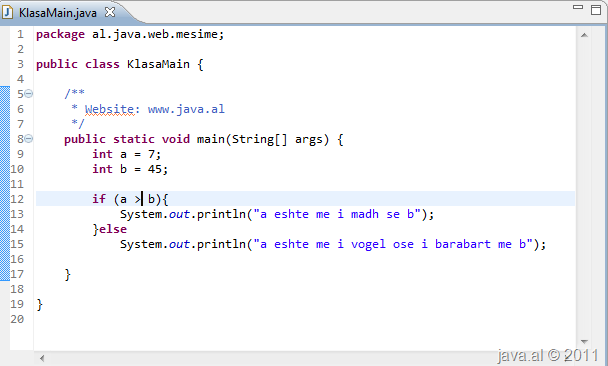The height and width of the screenshot is (366, 608).
Task: Click the closing brace on line 17
Action: [x=67, y=274]
